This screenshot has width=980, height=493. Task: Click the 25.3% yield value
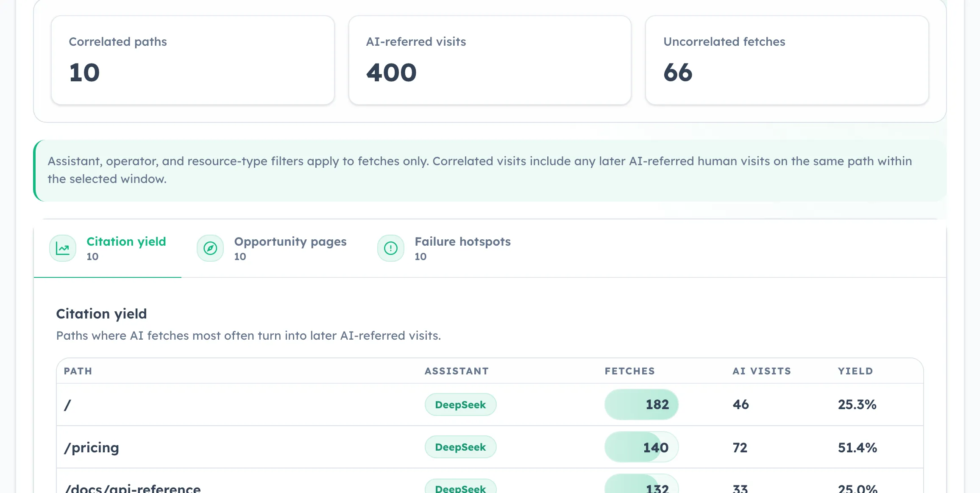[x=857, y=404]
